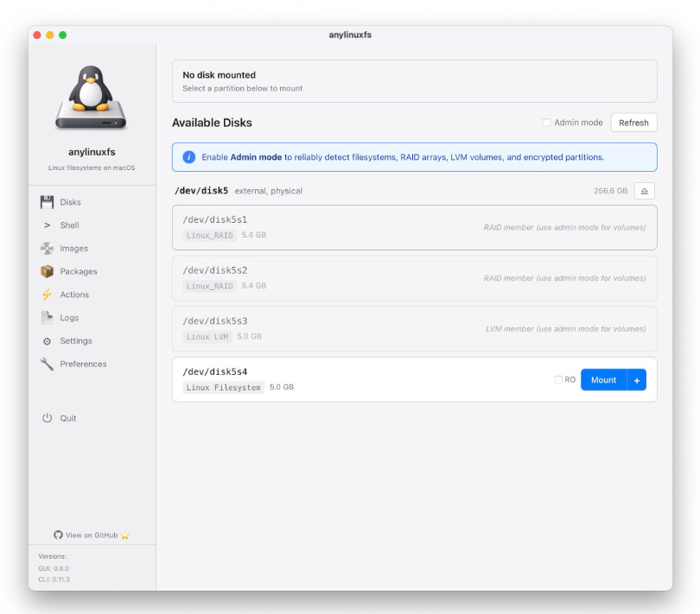The height and width of the screenshot is (614, 700).
Task: Open the Preferences label in sidebar
Action: (x=84, y=364)
